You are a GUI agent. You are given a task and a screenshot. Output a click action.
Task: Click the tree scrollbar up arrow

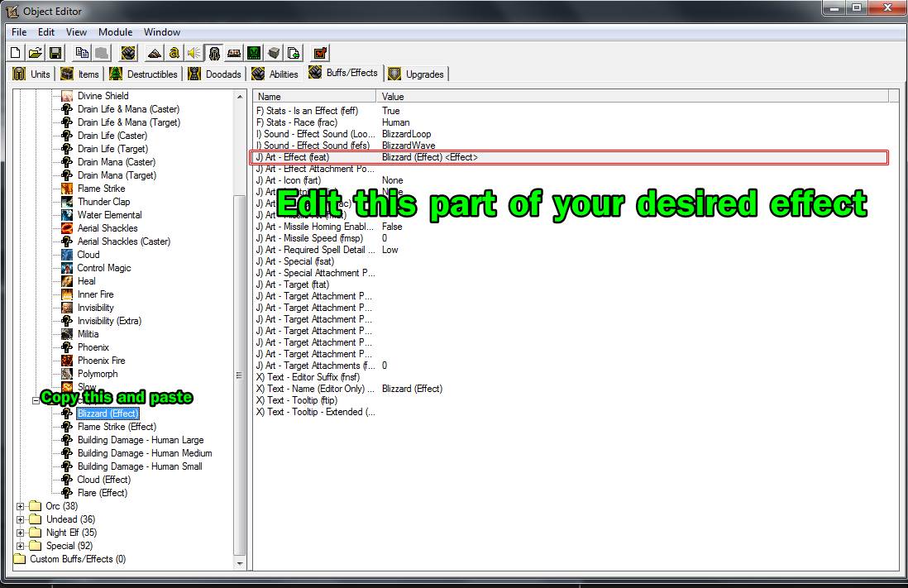pyautogui.click(x=240, y=96)
